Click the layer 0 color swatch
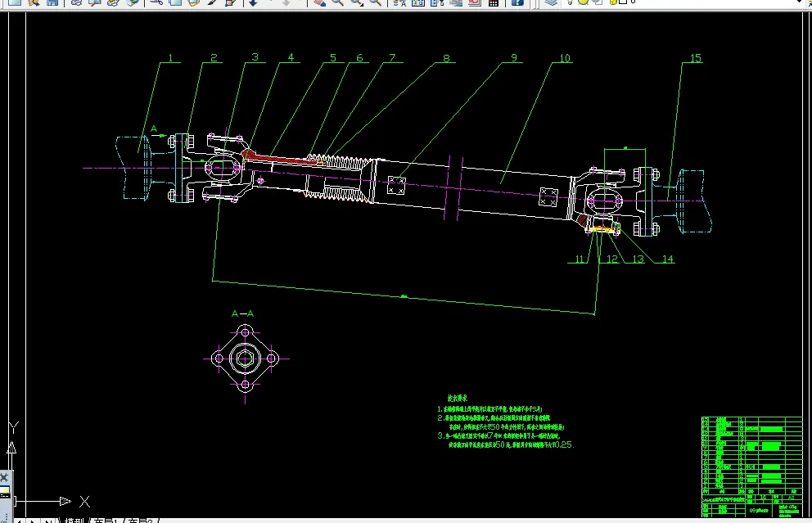Image resolution: width=812 pixels, height=523 pixels. pos(623,2)
